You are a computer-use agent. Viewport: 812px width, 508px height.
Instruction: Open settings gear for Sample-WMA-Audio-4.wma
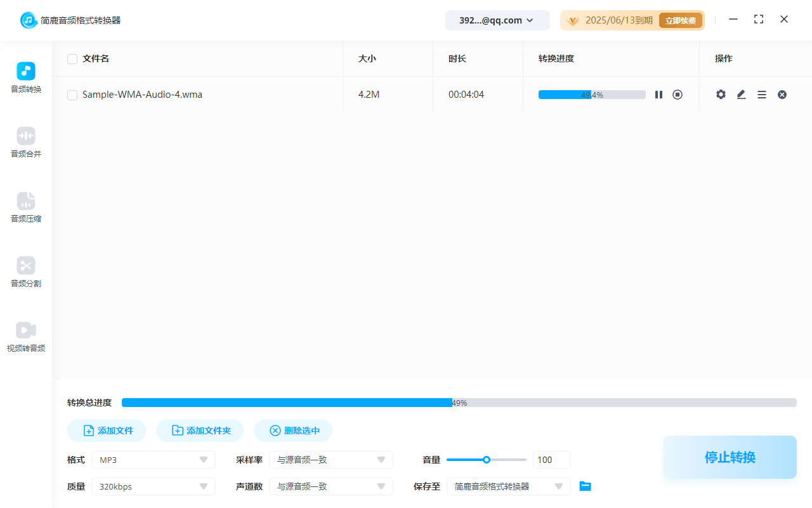click(721, 94)
